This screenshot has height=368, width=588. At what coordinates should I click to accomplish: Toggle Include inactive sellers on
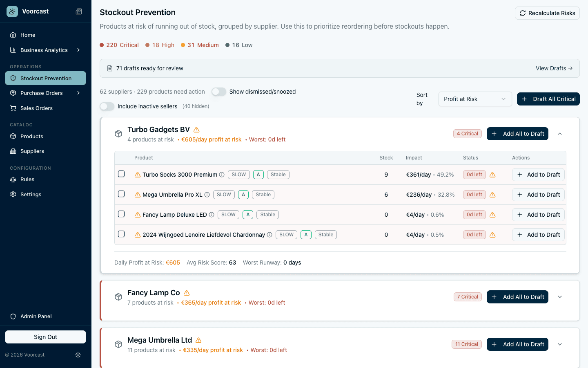[107, 106]
